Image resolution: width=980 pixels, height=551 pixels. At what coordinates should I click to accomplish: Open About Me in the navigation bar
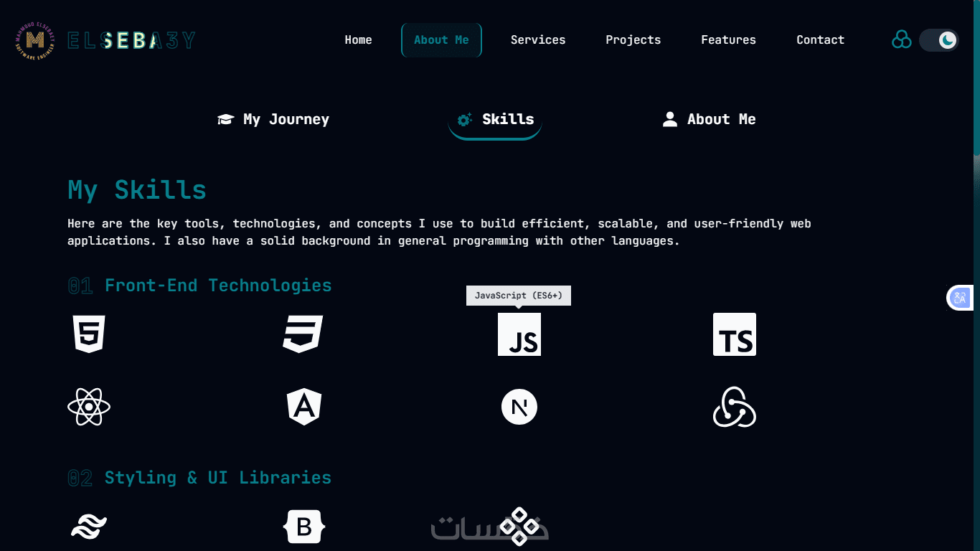point(441,40)
